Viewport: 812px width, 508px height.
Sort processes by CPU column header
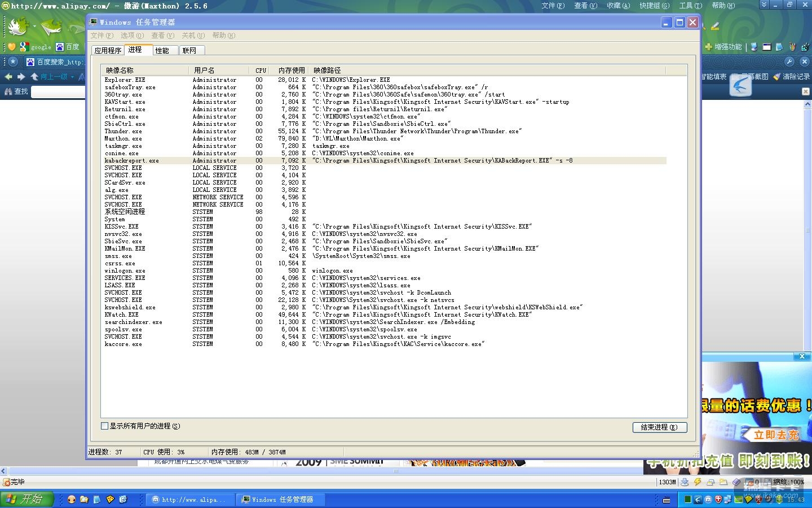260,71
